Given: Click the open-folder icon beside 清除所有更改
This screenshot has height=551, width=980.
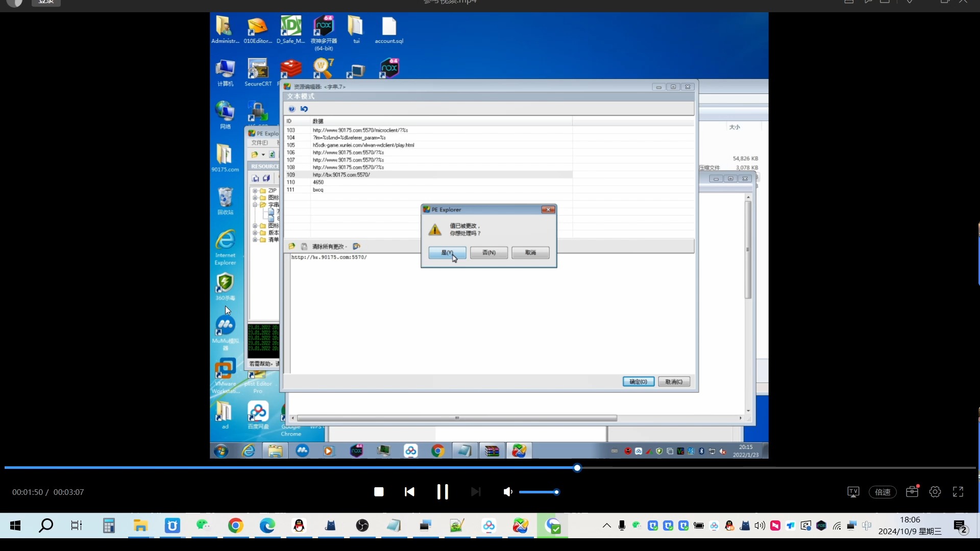Looking at the screenshot, I should coord(292,246).
